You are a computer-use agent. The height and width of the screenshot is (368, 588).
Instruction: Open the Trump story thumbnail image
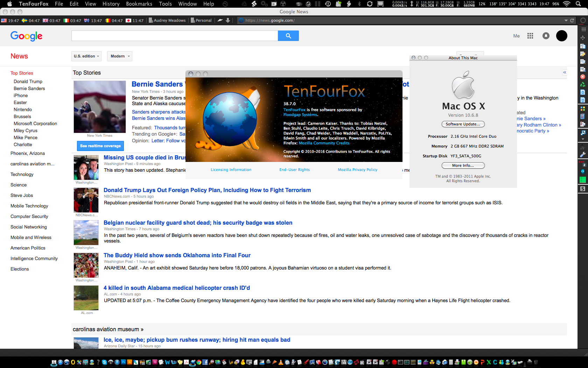pyautogui.click(x=86, y=200)
